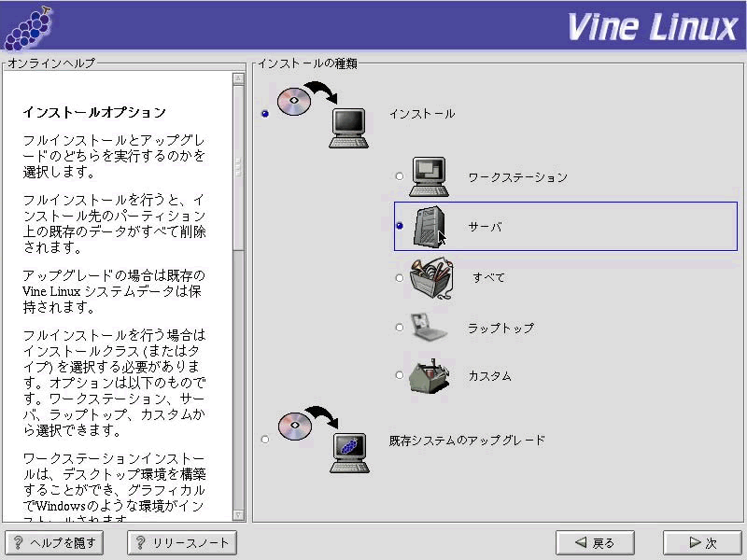The image size is (747, 560).
Task: Select the インストール radio button
Action: tap(265, 113)
